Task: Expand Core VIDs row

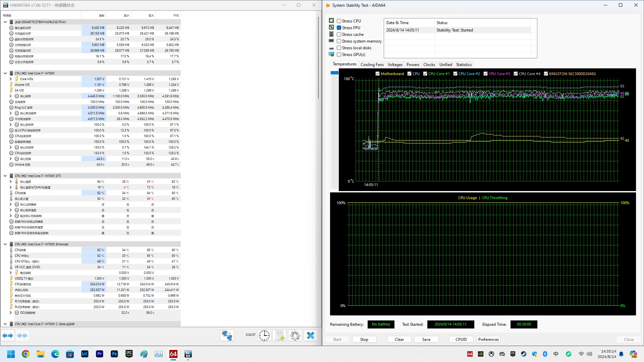Action: [x=10, y=79]
